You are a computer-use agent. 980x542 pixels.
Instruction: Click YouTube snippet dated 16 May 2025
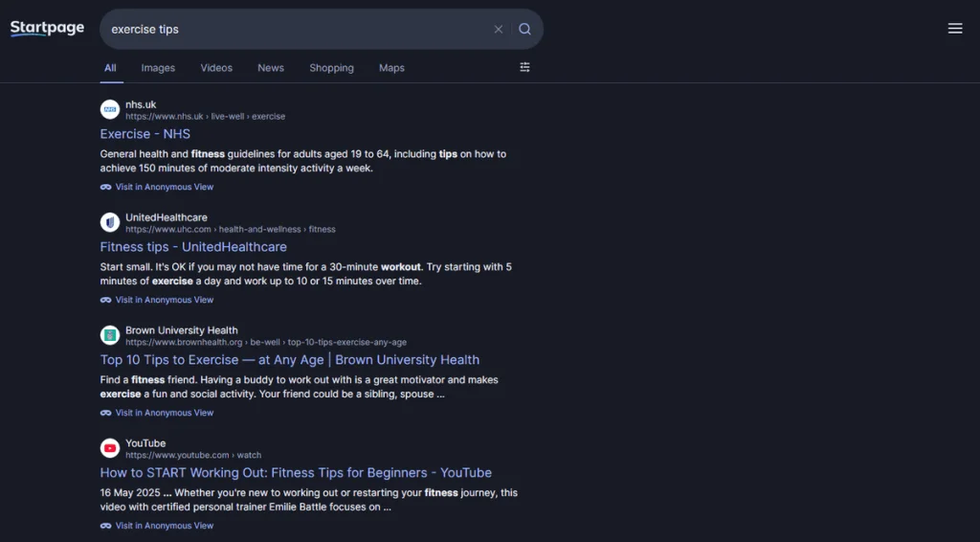(x=309, y=500)
